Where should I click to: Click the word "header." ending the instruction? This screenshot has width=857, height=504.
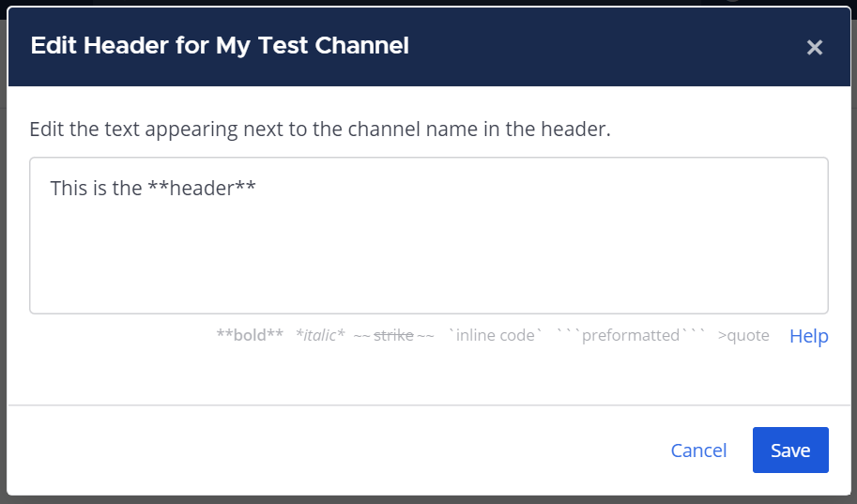[579, 130]
